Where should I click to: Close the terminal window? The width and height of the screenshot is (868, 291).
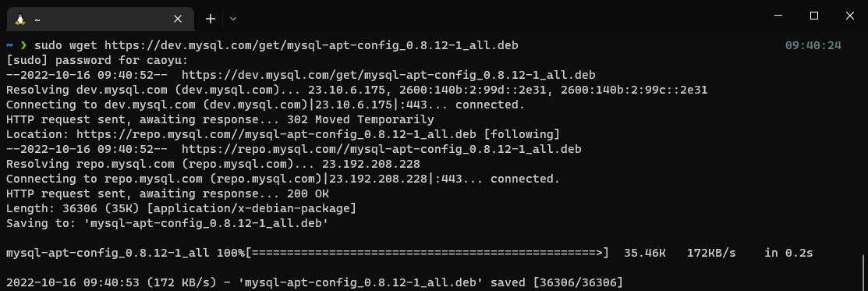[x=850, y=16]
